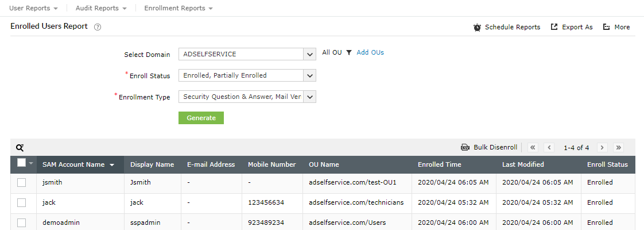This screenshot has width=644, height=230.
Task: Open the Audit Reports menu
Action: (101, 9)
